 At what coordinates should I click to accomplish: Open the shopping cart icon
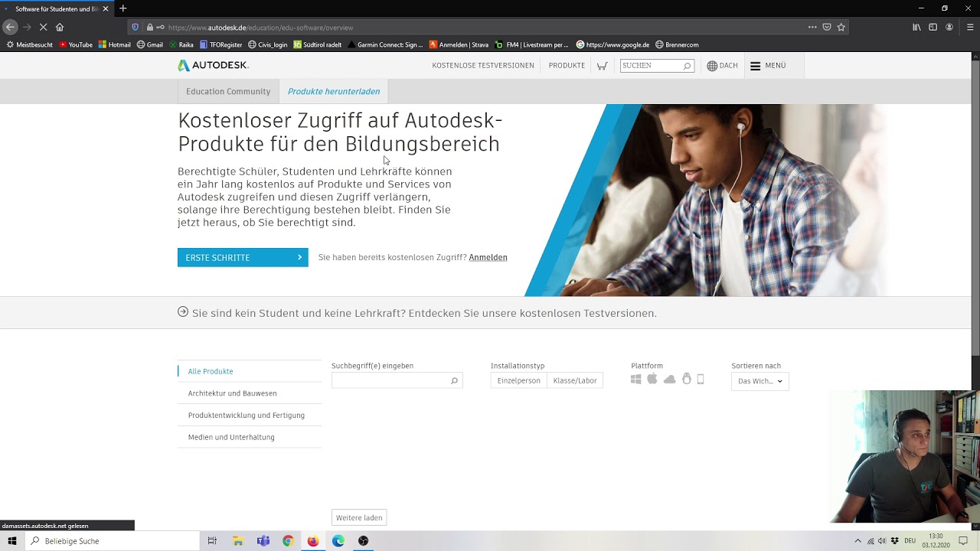pyautogui.click(x=602, y=66)
